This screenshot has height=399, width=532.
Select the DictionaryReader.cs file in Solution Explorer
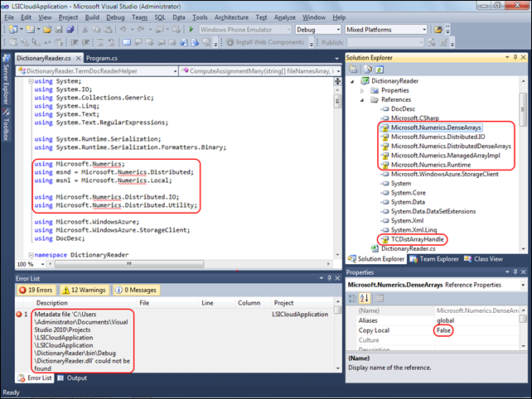tap(408, 248)
